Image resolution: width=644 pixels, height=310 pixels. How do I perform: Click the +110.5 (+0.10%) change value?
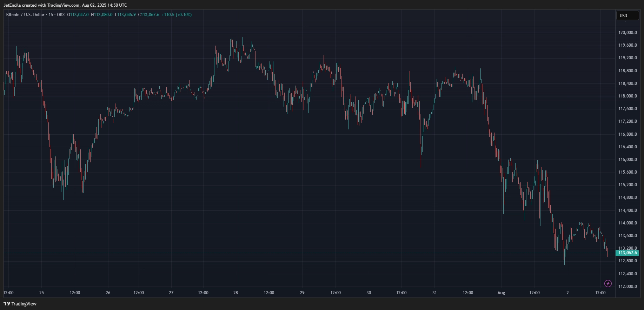tap(177, 15)
